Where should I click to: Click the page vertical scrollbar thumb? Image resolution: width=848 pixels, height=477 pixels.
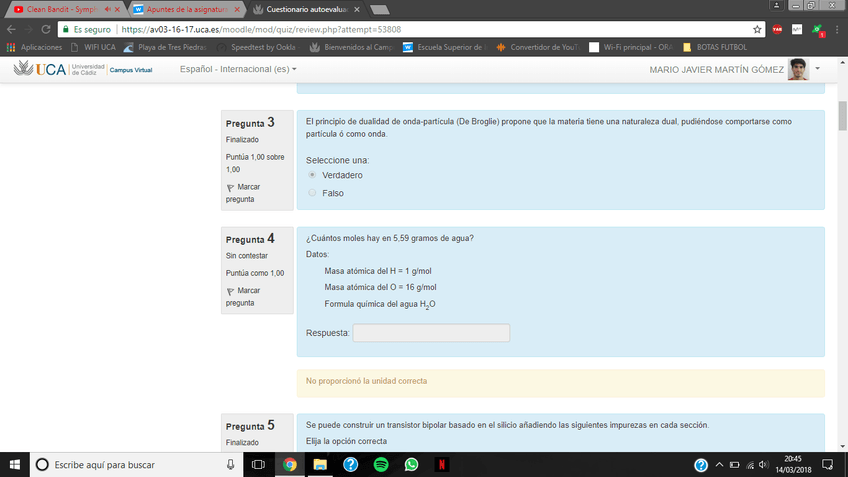click(x=843, y=116)
